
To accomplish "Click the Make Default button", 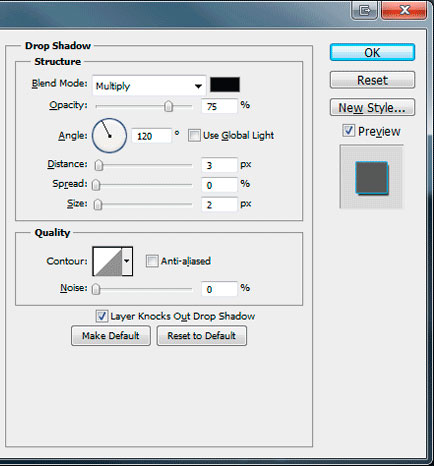I will pos(111,336).
